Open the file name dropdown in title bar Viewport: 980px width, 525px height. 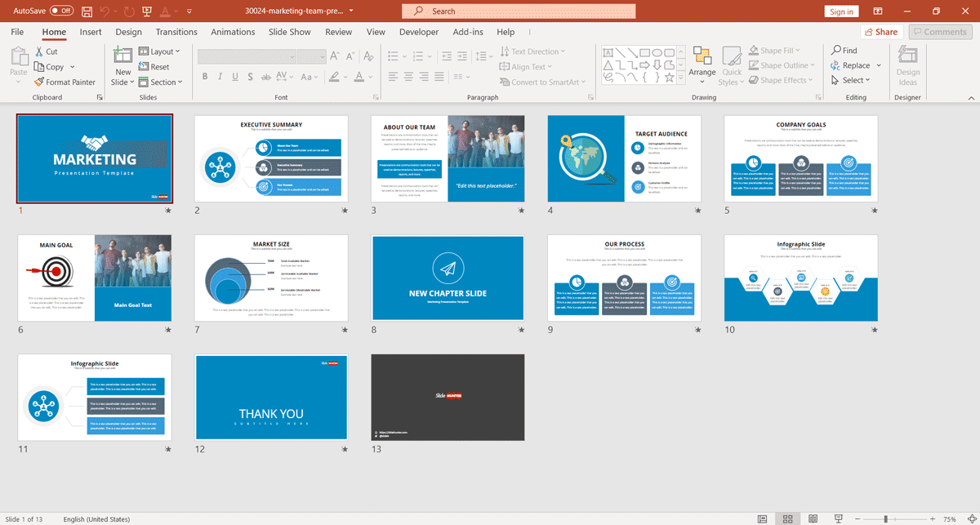[351, 11]
